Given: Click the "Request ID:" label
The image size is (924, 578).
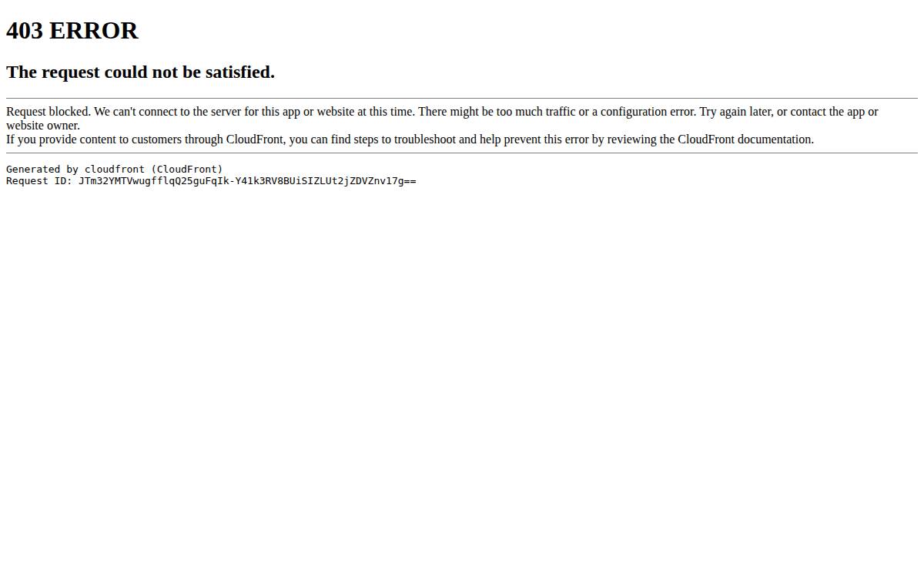Looking at the screenshot, I should click(x=39, y=181).
